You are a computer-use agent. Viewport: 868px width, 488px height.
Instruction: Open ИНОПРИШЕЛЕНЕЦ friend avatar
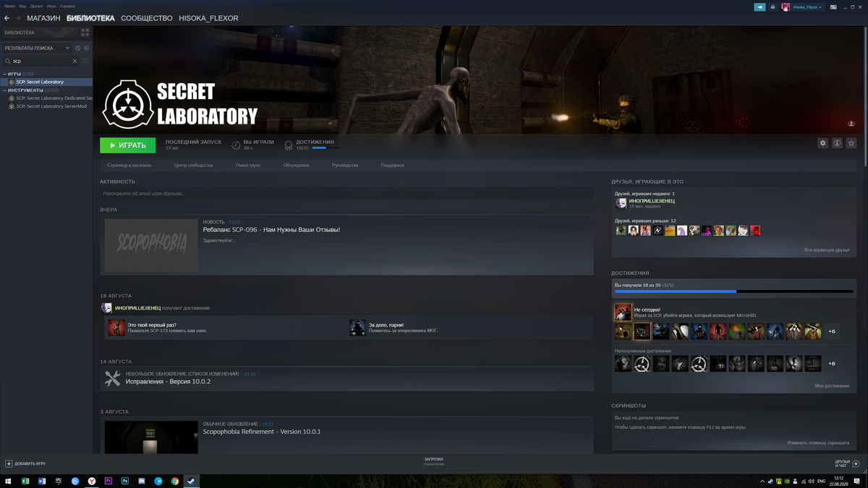coord(621,203)
